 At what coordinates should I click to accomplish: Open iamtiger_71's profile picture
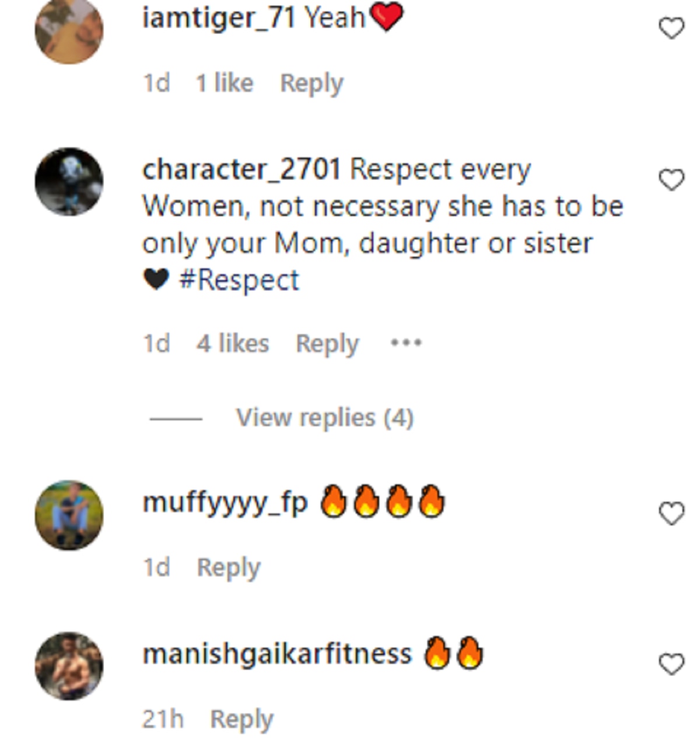[x=69, y=30]
